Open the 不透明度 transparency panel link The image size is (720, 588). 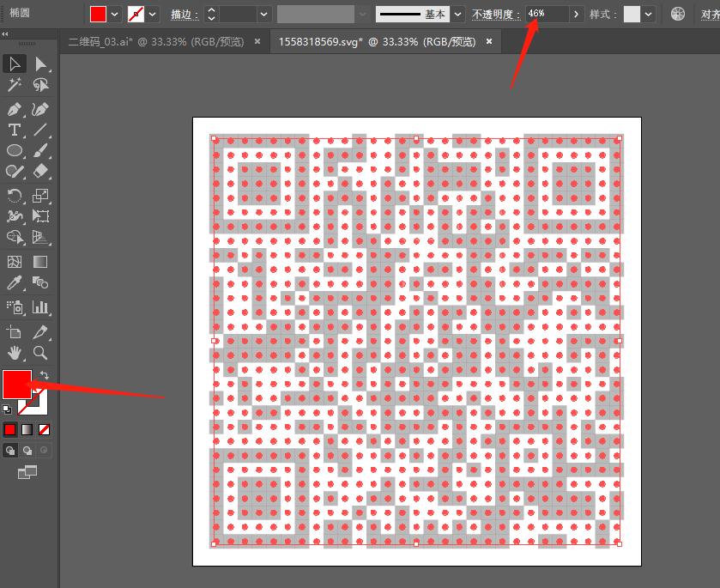(496, 15)
